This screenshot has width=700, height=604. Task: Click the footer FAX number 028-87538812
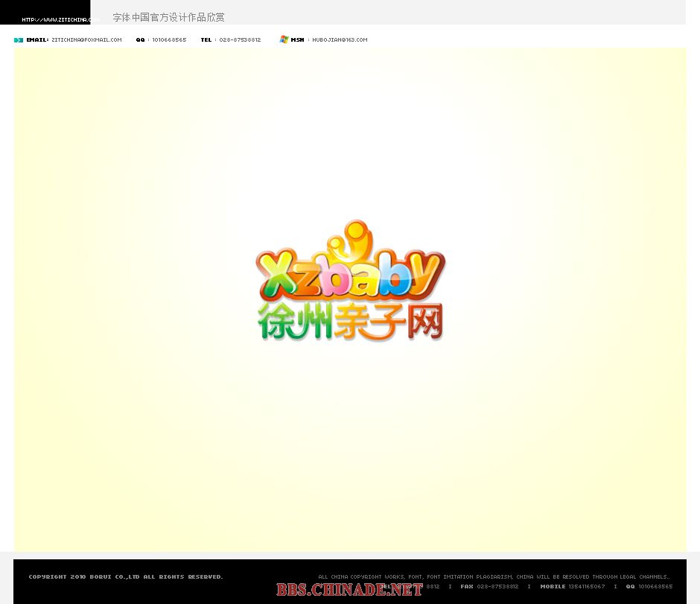[497, 587]
